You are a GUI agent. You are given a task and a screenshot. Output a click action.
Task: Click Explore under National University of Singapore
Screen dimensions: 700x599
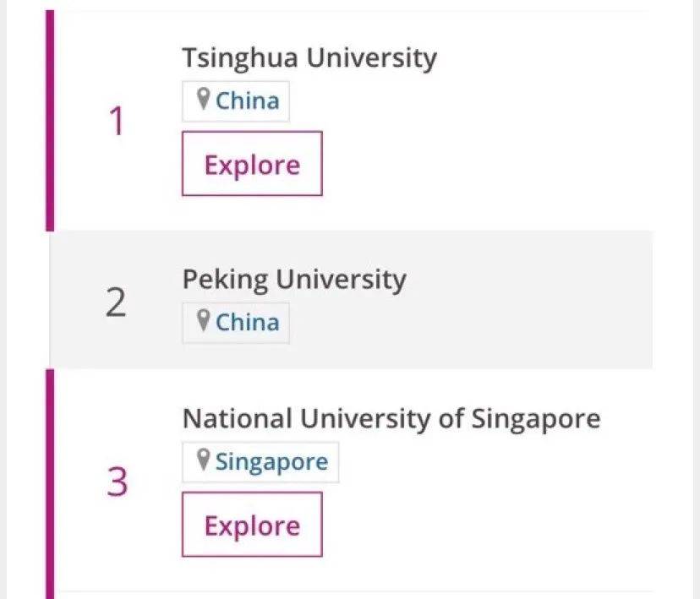[251, 525]
